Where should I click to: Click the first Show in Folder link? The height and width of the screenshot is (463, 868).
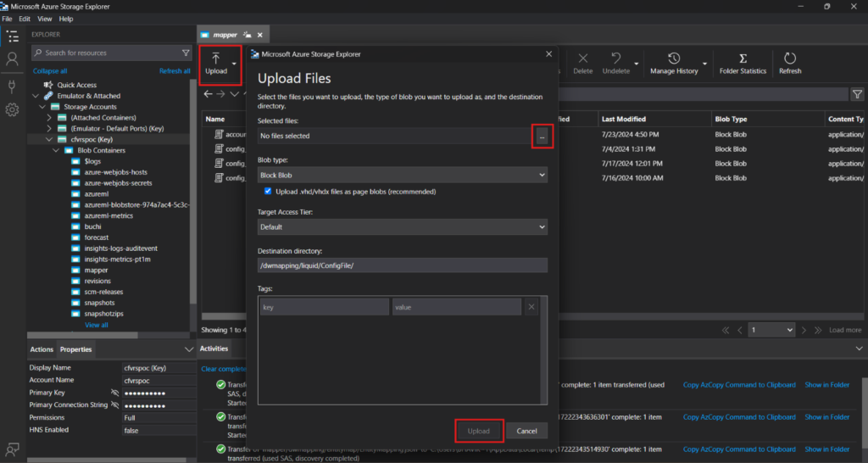(x=827, y=385)
